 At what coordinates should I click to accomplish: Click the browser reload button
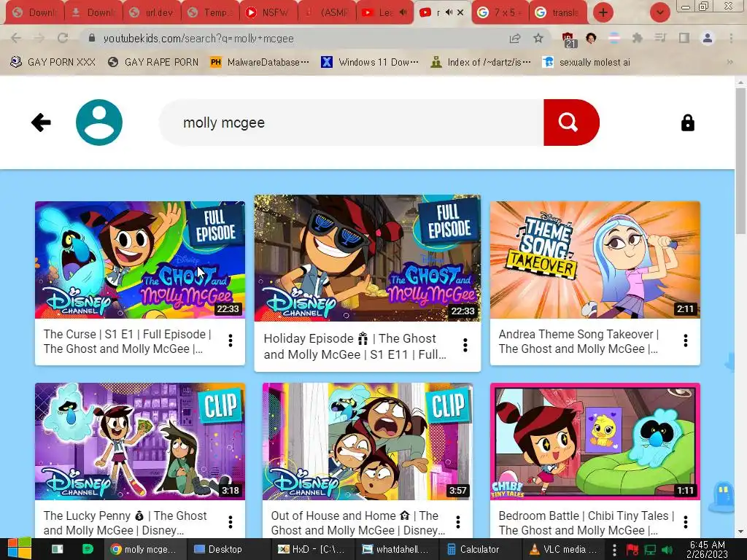coord(63,38)
